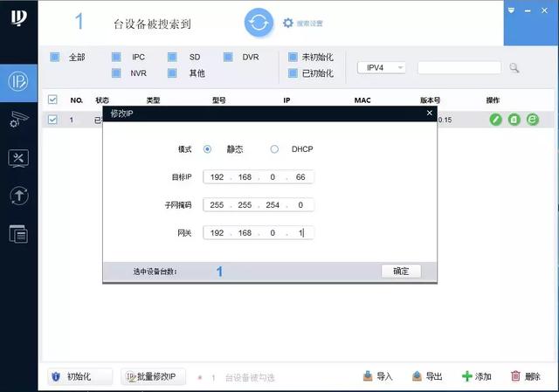Open the device upgrade sidebar icon
The width and height of the screenshot is (559, 392).
click(x=19, y=196)
